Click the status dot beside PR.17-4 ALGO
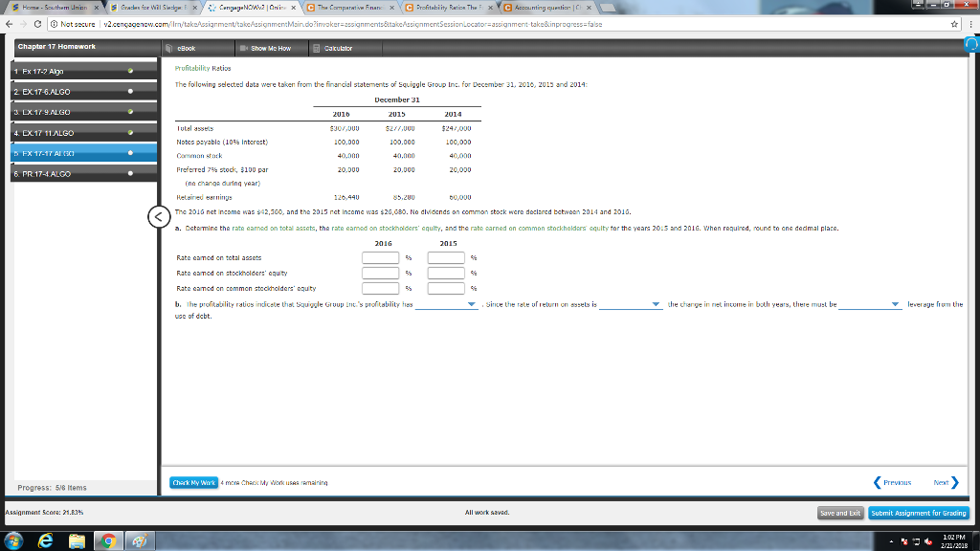Screen dimensions: 980x551 click(x=130, y=173)
